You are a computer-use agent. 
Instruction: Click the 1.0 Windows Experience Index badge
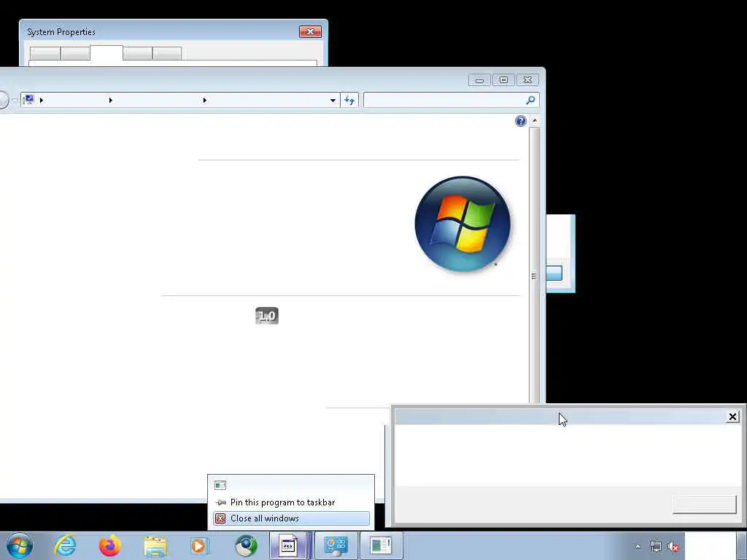click(267, 316)
